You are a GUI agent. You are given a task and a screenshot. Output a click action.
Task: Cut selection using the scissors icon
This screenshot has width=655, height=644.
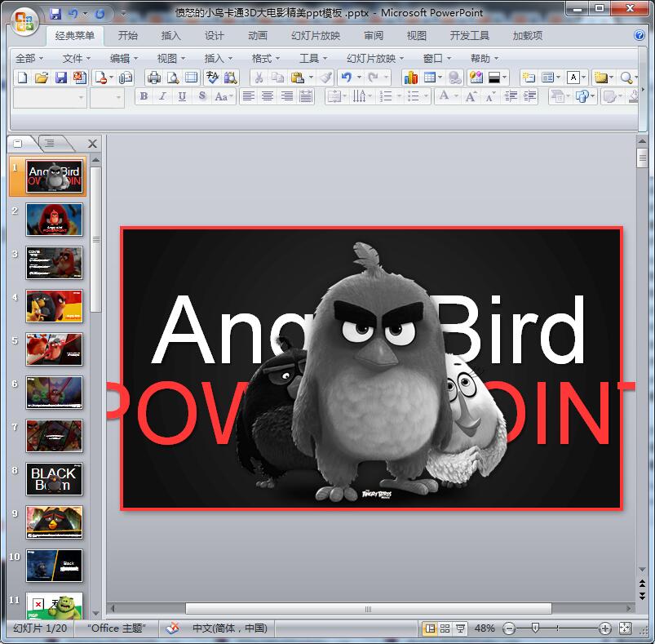pos(259,78)
